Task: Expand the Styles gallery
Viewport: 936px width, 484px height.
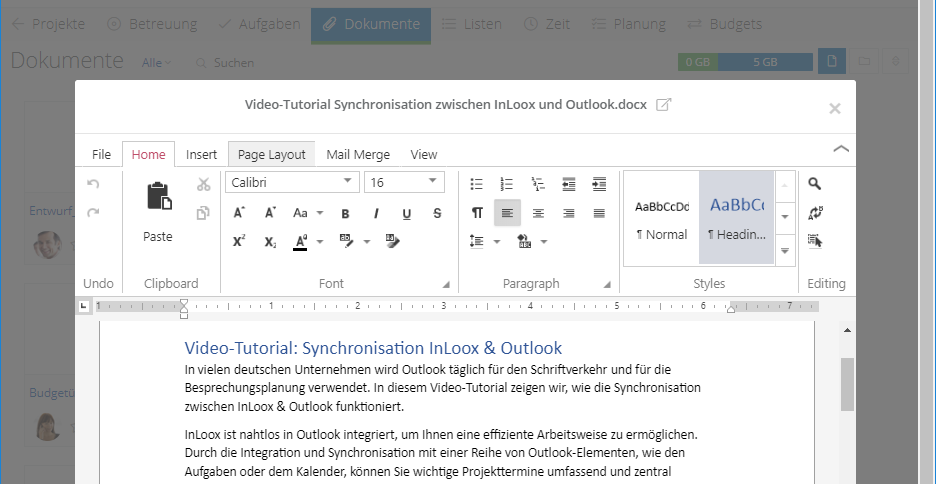Action: pos(785,251)
